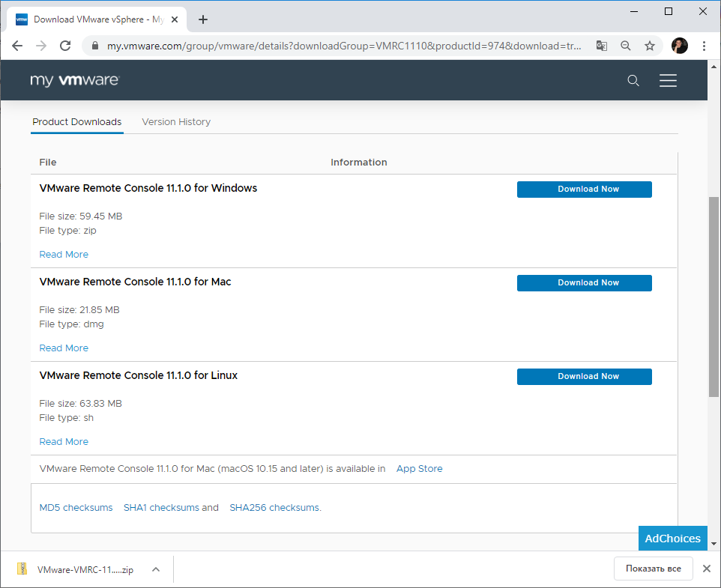The image size is (721, 588).
Task: Click the scrollbar down arrow
Action: pos(714,544)
